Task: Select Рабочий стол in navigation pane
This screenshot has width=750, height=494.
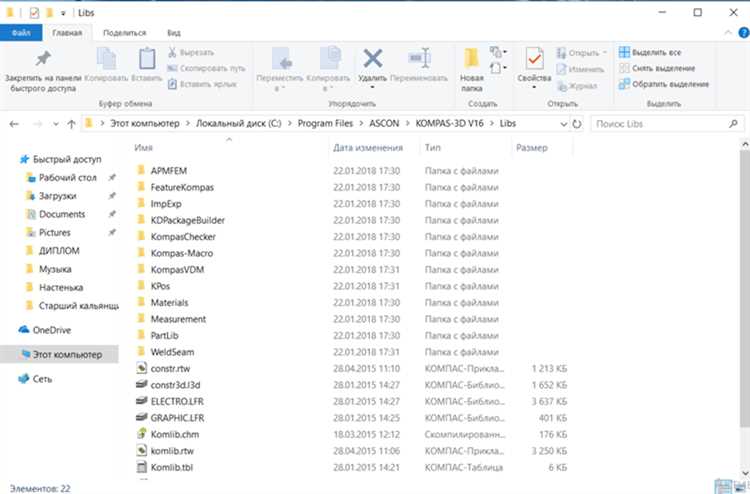Action: tap(67, 177)
